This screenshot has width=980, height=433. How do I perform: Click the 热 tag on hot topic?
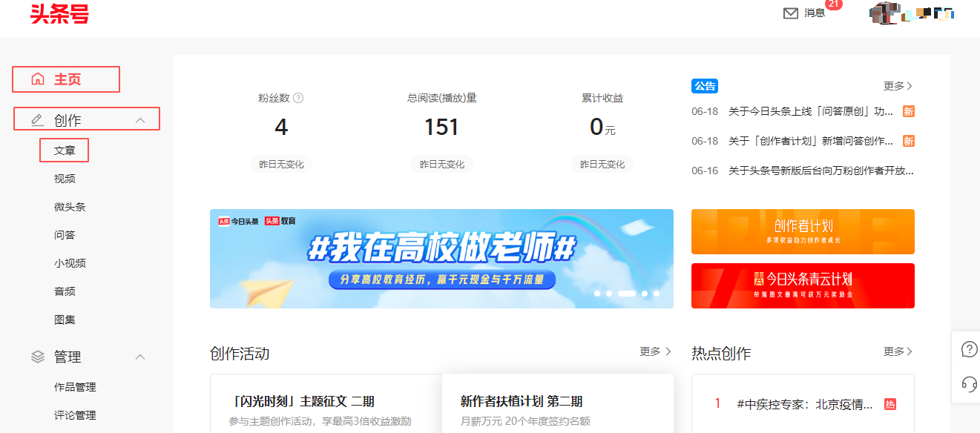890,404
